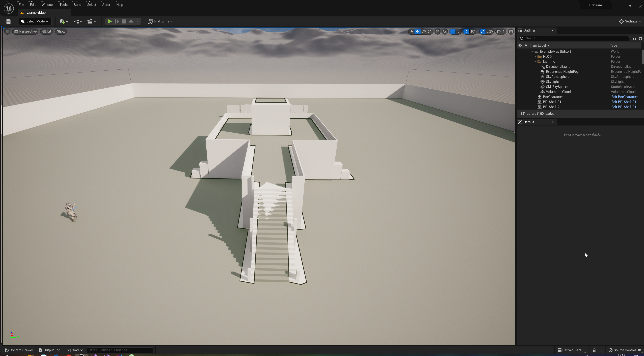Open play mode options three-dot menu

coord(138,21)
